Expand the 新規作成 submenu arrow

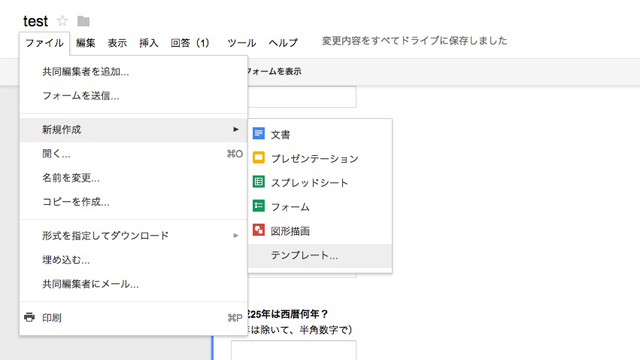click(236, 129)
